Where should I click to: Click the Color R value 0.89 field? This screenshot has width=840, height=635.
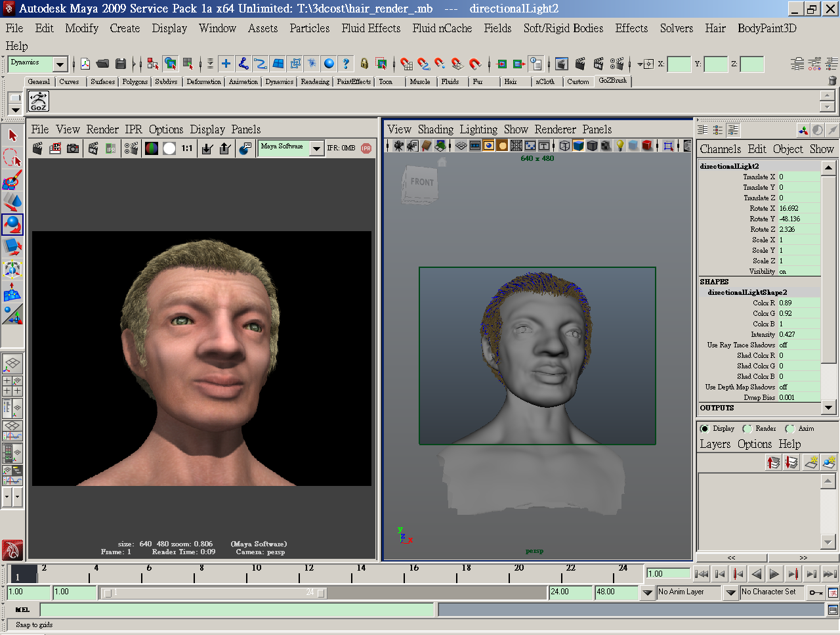(799, 303)
